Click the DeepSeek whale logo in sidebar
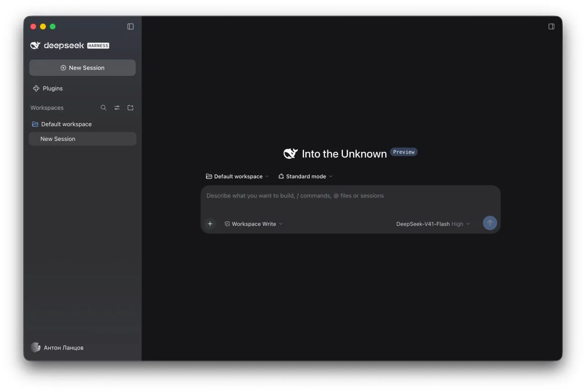 [35, 45]
